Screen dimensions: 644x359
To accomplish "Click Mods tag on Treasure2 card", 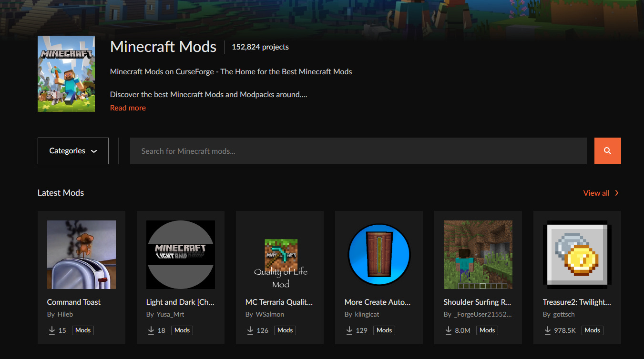I will click(593, 330).
